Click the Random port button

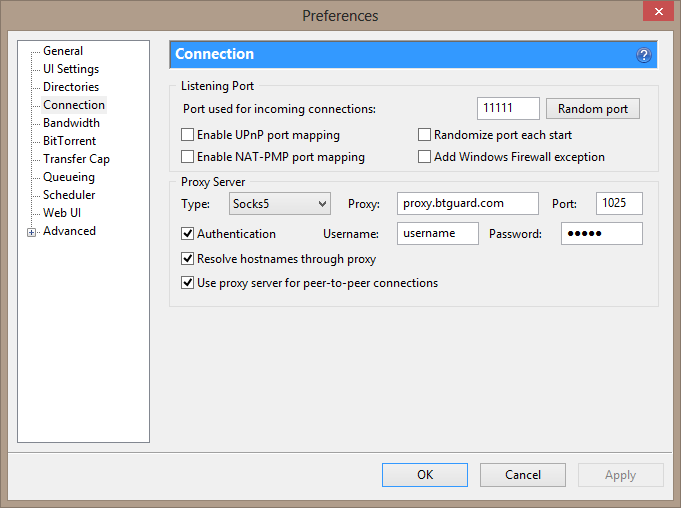point(592,109)
